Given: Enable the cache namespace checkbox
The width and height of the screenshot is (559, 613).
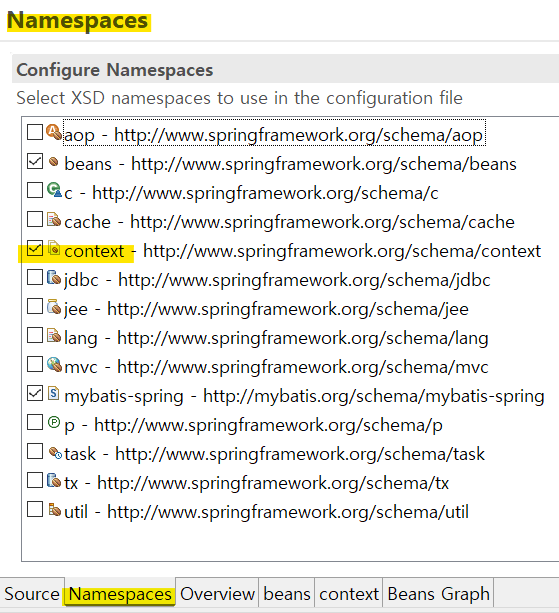Looking at the screenshot, I should [35, 219].
